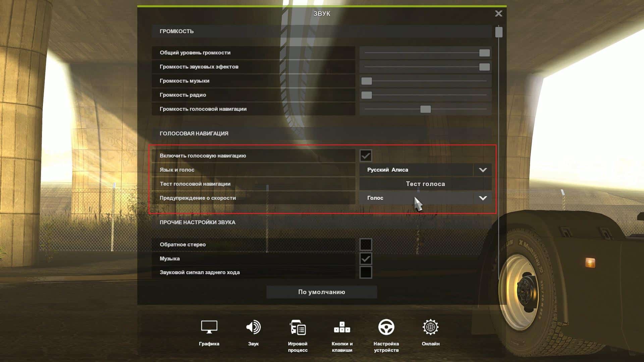Screen dimensions: 644x362
Task: Disable Включить голосовую навигацию checkbox
Action: pos(366,156)
